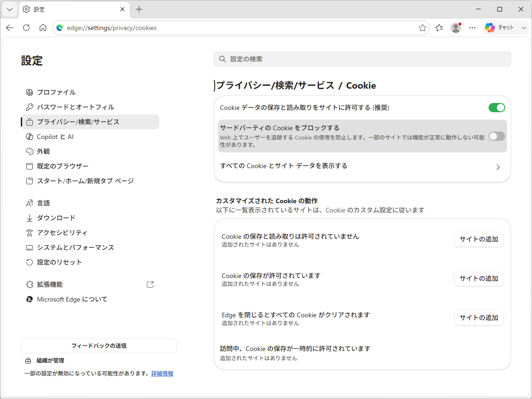Screen dimensions: 532x399
Task: Expand すべての Cookie とサイト データ chevron
Action: [498, 167]
